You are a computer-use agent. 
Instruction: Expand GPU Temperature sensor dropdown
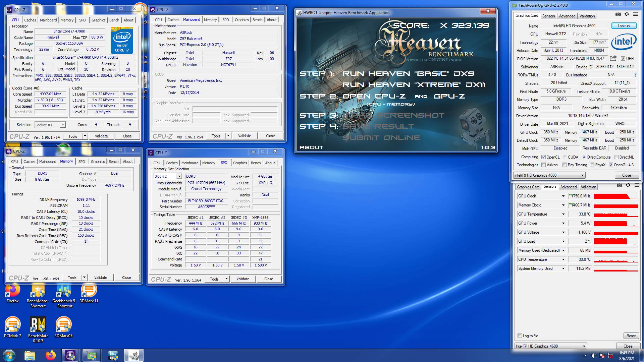pyautogui.click(x=563, y=214)
